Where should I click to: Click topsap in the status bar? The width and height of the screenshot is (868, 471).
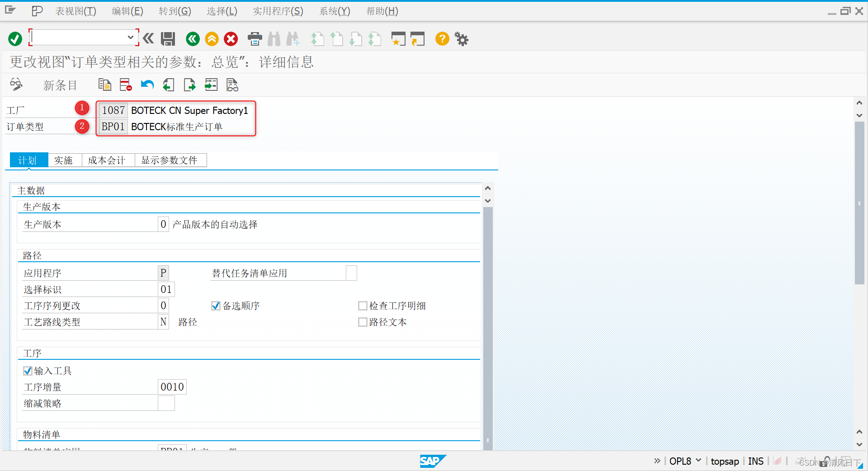click(725, 461)
